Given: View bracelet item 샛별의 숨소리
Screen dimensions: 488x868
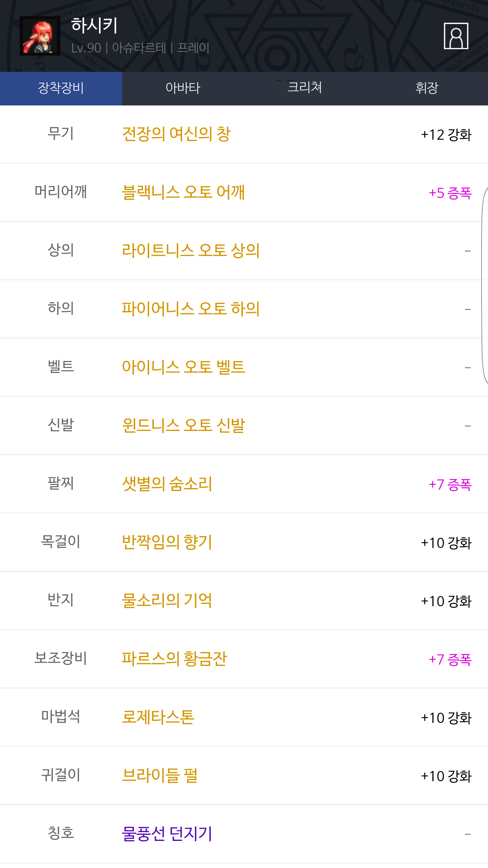Looking at the screenshot, I should click(x=167, y=484).
